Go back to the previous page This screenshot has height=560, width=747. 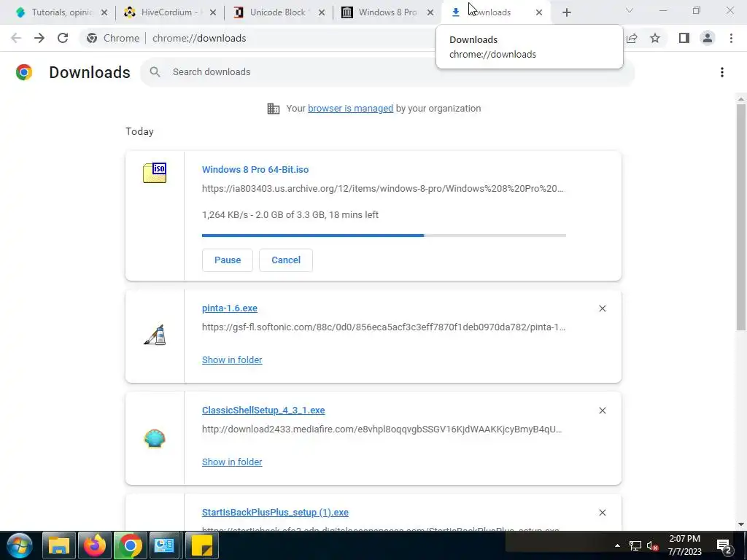[x=16, y=38]
